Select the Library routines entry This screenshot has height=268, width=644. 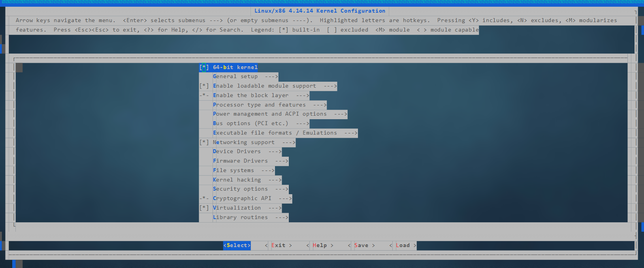(251, 217)
